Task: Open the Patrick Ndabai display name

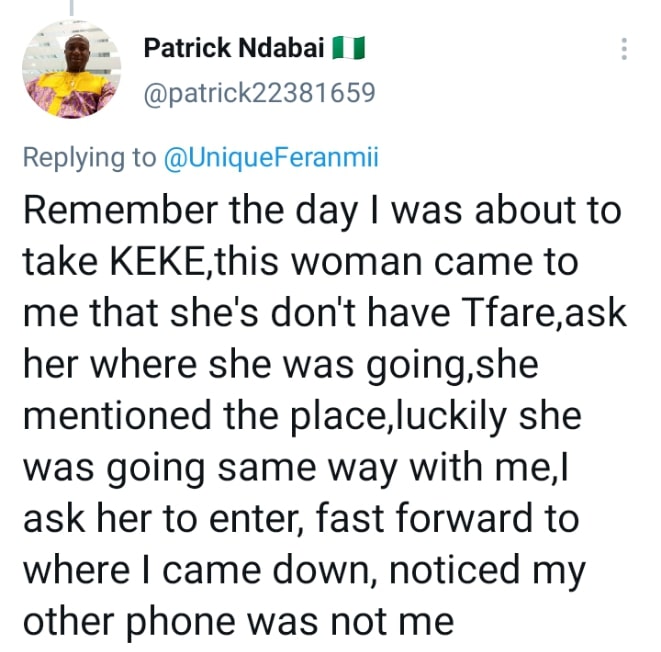Action: pyautogui.click(x=234, y=48)
